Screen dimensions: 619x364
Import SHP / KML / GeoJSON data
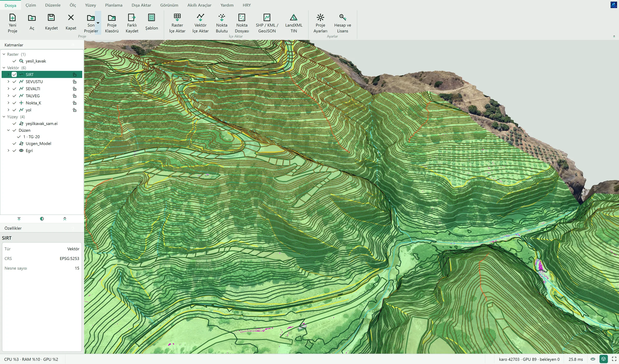coord(267,23)
